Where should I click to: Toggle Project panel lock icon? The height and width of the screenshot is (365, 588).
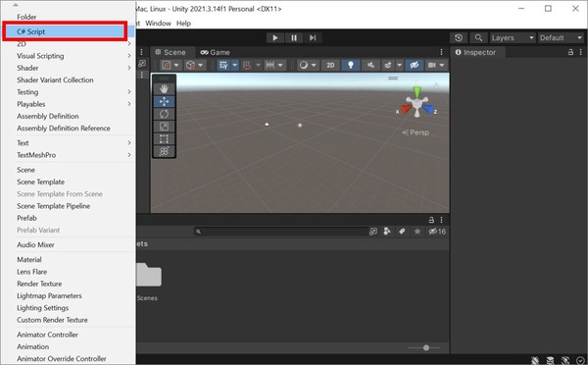(x=431, y=220)
